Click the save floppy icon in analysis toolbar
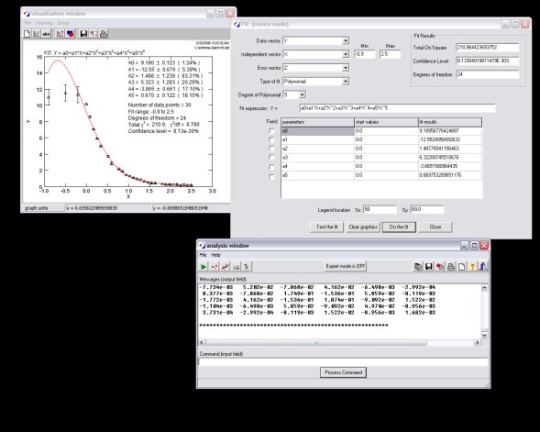Image resolution: width=540 pixels, height=432 pixels. [429, 267]
